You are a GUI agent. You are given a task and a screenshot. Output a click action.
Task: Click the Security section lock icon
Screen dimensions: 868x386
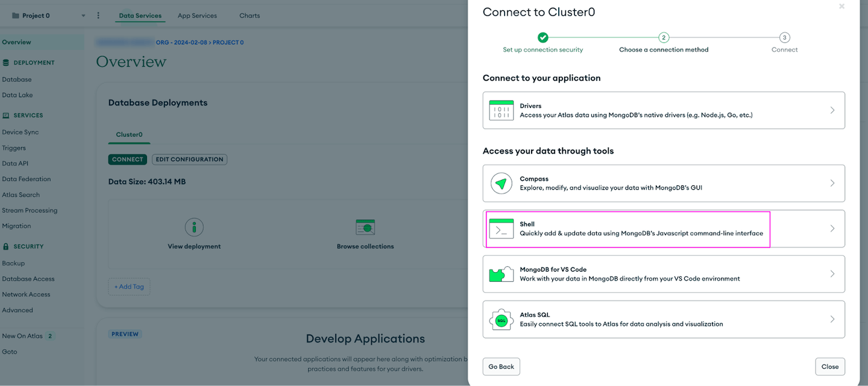[x=6, y=246]
